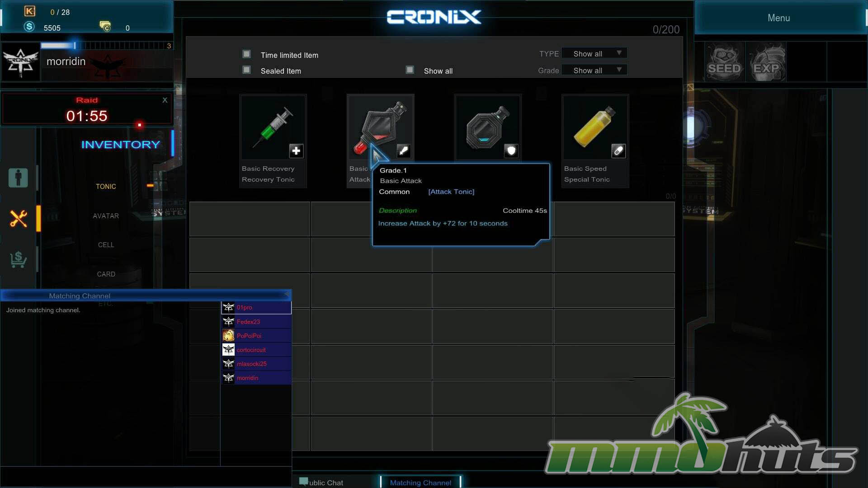Toggle the Show all checkbox
Screen dimensions: 868x488
click(410, 70)
